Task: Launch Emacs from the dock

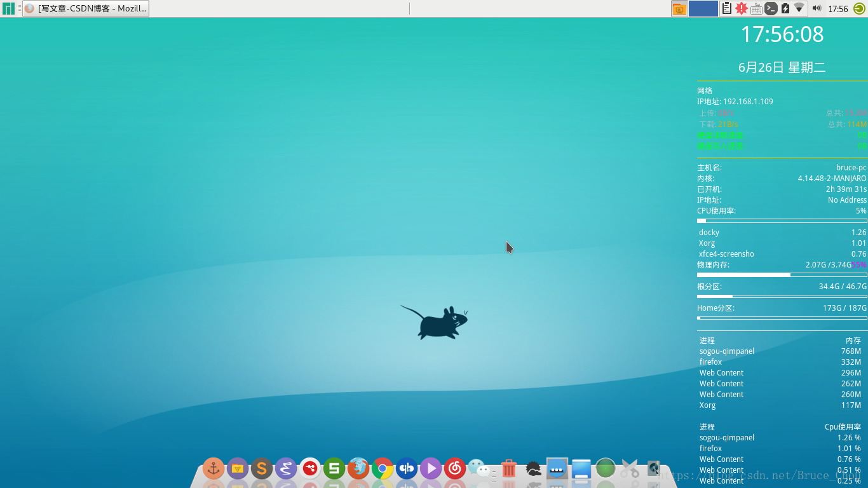Action: click(286, 469)
